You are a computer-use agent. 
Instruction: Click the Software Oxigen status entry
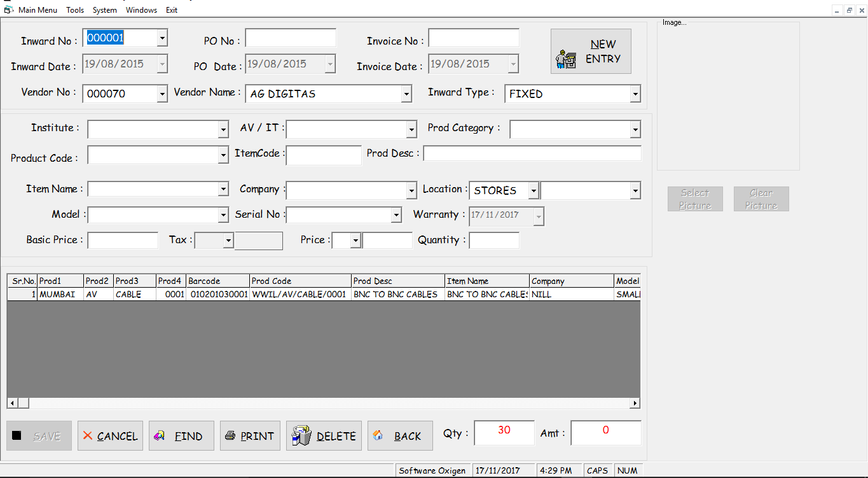[432, 471]
